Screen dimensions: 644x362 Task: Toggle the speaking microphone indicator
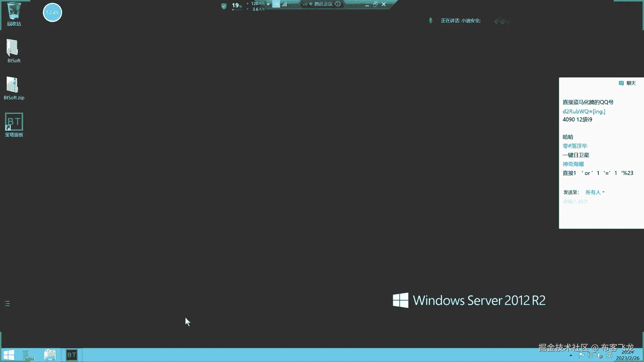(431, 21)
